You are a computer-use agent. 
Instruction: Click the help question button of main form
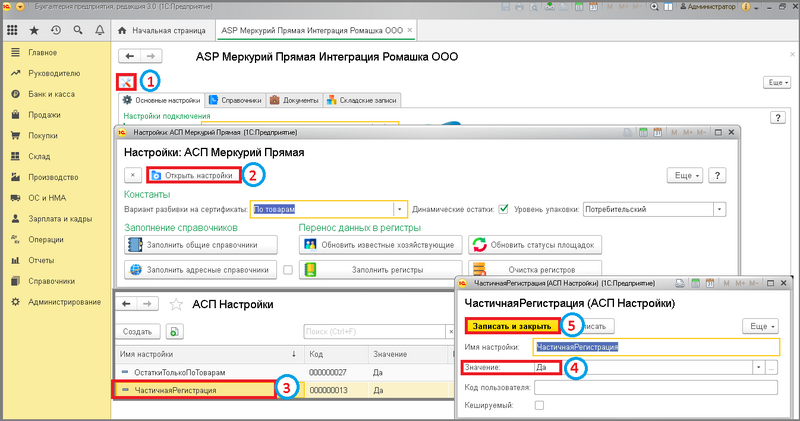coord(778,117)
